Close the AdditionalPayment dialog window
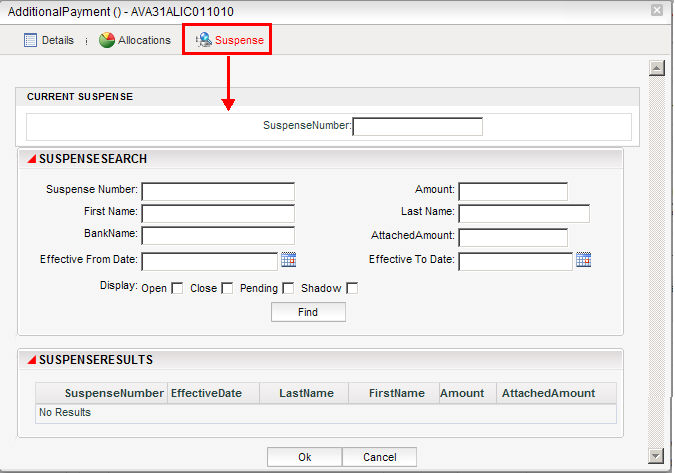The height and width of the screenshot is (473, 675). point(656,10)
